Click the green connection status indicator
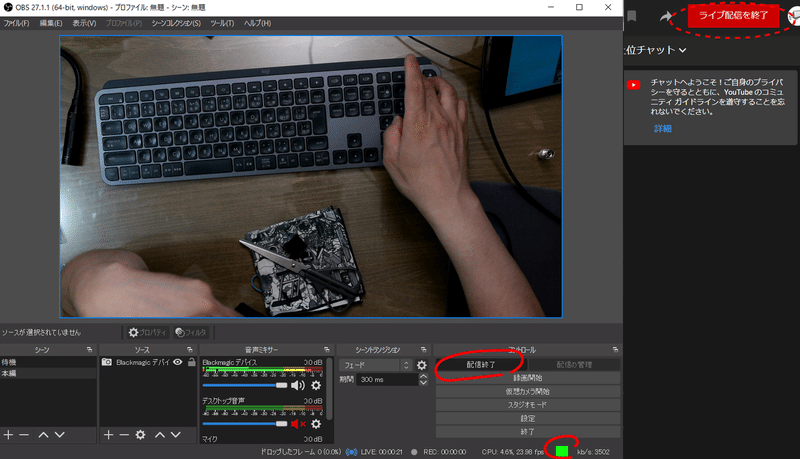 [562, 451]
